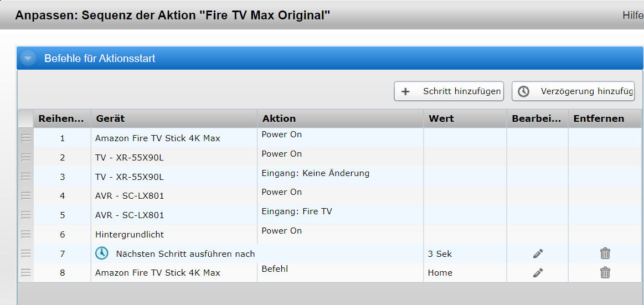Remove the Home command step

pos(605,272)
